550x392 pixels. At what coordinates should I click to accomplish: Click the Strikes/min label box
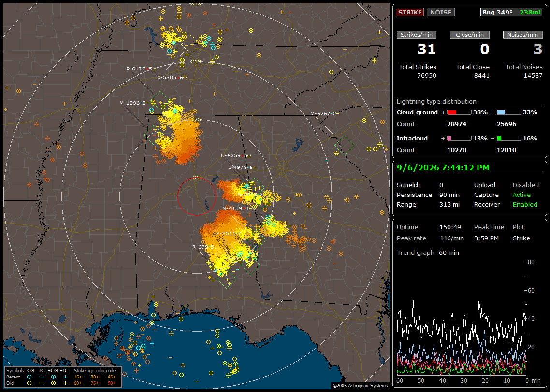tap(417, 35)
